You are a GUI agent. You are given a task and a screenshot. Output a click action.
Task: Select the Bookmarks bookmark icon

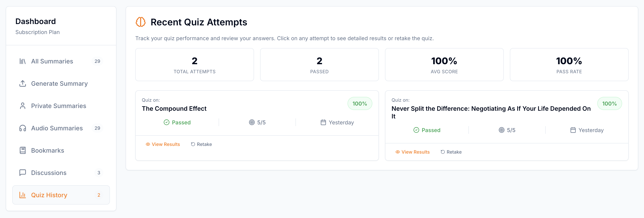pyautogui.click(x=23, y=150)
